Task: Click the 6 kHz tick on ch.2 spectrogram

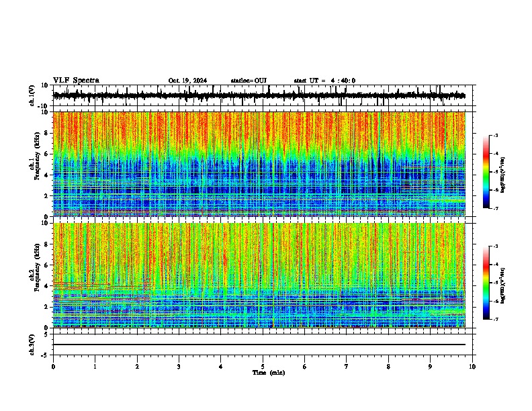Action: tap(47, 265)
